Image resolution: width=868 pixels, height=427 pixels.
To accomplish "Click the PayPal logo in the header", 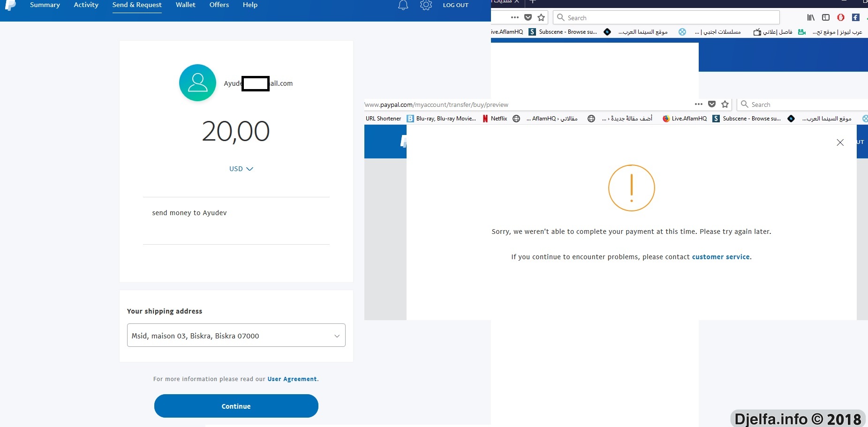I will pyautogui.click(x=10, y=5).
